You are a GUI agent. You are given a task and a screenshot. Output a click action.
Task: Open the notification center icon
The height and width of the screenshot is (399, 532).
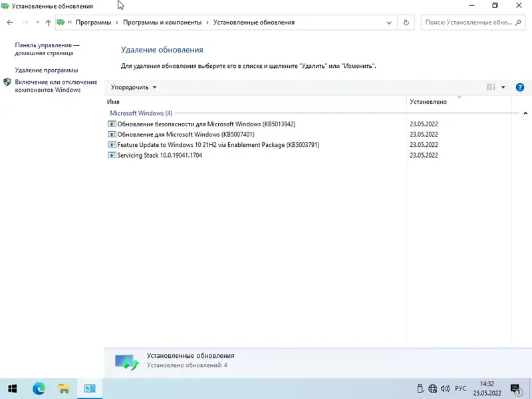(x=515, y=389)
